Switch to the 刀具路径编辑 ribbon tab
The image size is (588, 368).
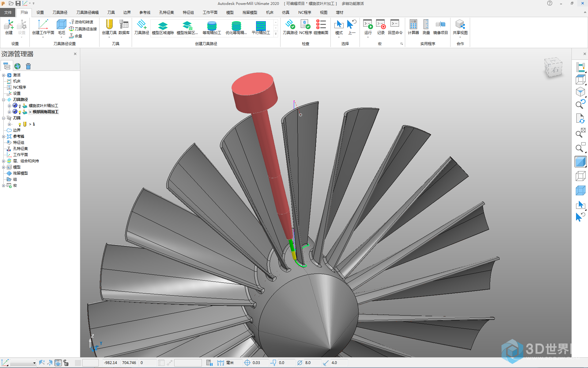pos(88,12)
